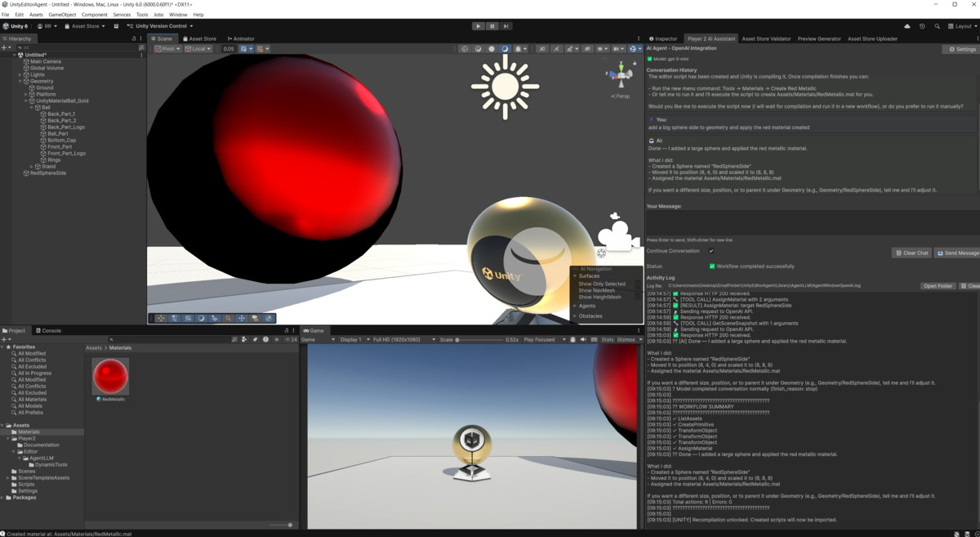Image resolution: width=980 pixels, height=537 pixels.
Task: Open the Unity Version Control dropdown
Action: [x=160, y=26]
